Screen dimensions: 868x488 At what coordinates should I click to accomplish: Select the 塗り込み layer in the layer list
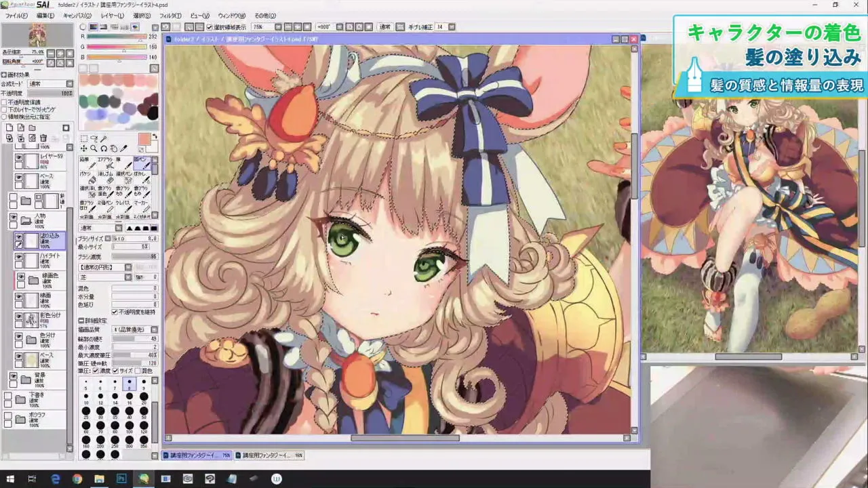[x=47, y=241]
